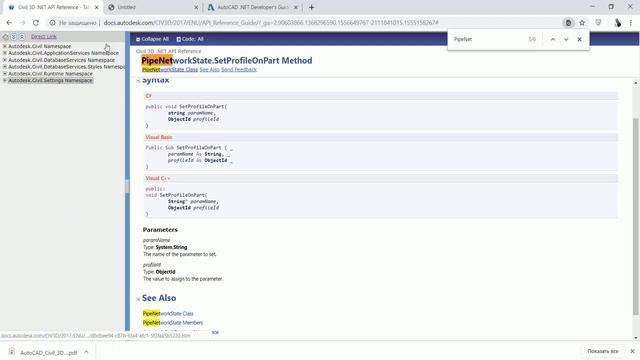
Task: Open Autodesk.Civil.ApplicationServices Namespace entry
Action: [64, 53]
